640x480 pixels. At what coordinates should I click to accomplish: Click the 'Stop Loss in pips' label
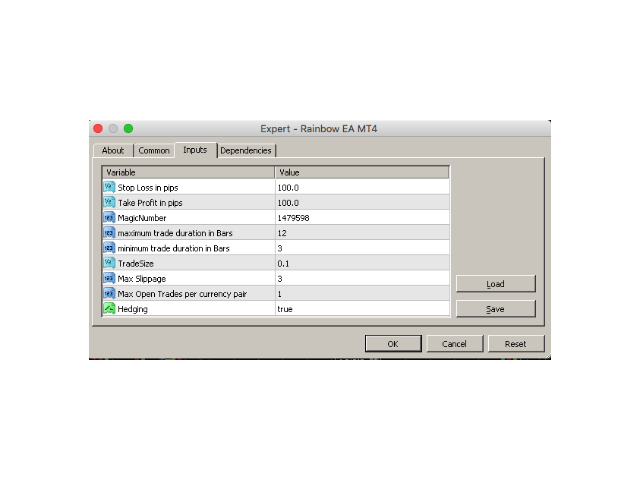click(148, 188)
